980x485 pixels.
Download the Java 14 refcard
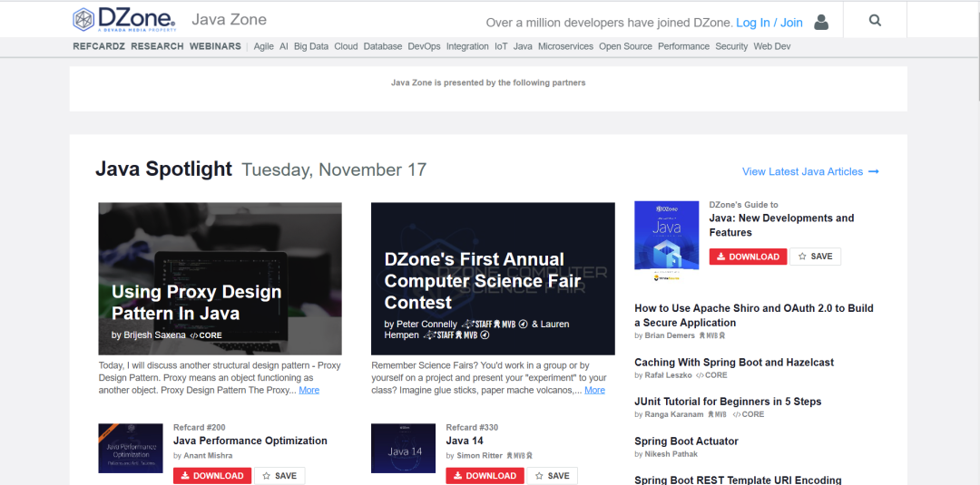click(x=484, y=476)
